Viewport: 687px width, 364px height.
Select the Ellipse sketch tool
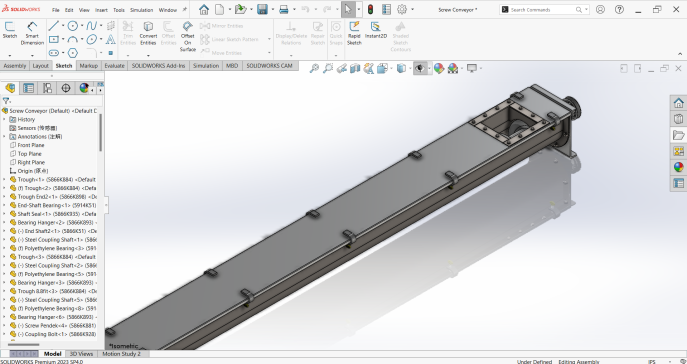[92, 39]
